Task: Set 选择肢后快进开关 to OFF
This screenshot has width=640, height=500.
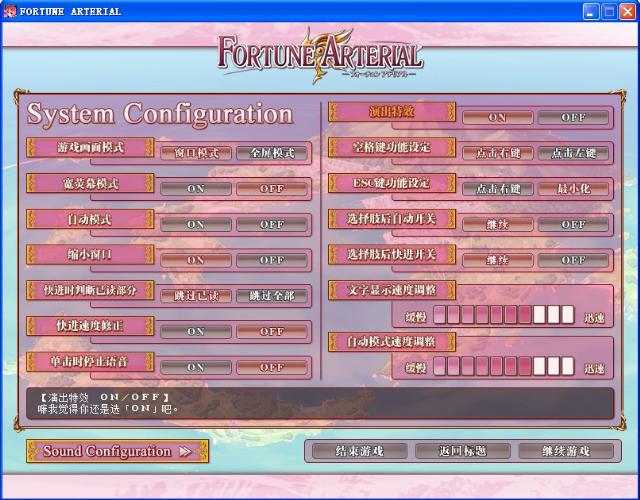Action: point(573,260)
